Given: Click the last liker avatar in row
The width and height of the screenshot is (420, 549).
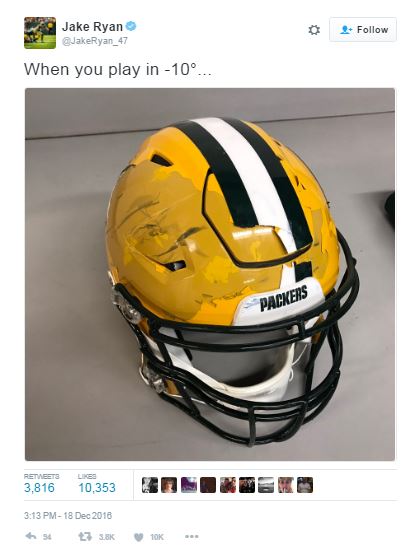Looking at the screenshot, I should click(305, 485).
